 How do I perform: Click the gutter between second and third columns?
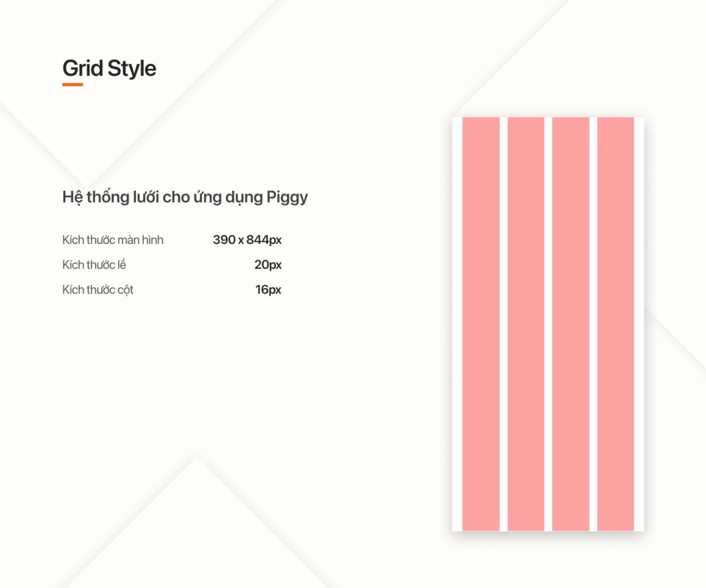[549, 324]
